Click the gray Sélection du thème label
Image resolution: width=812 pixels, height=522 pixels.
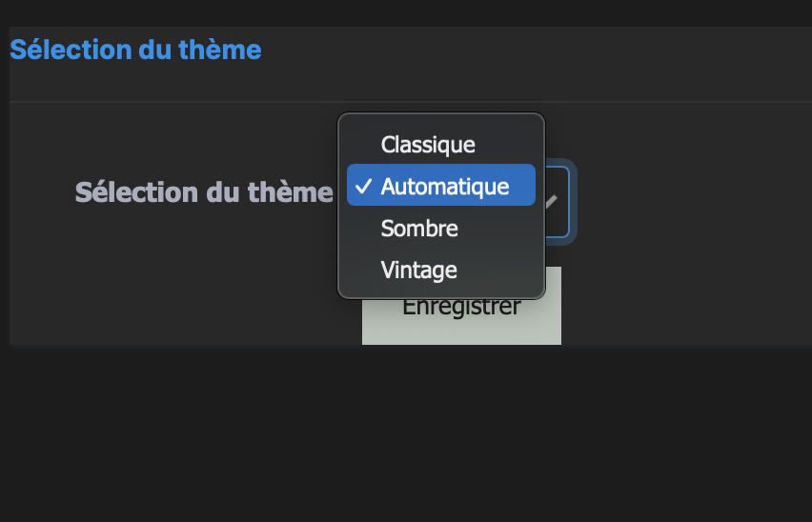pyautogui.click(x=204, y=192)
